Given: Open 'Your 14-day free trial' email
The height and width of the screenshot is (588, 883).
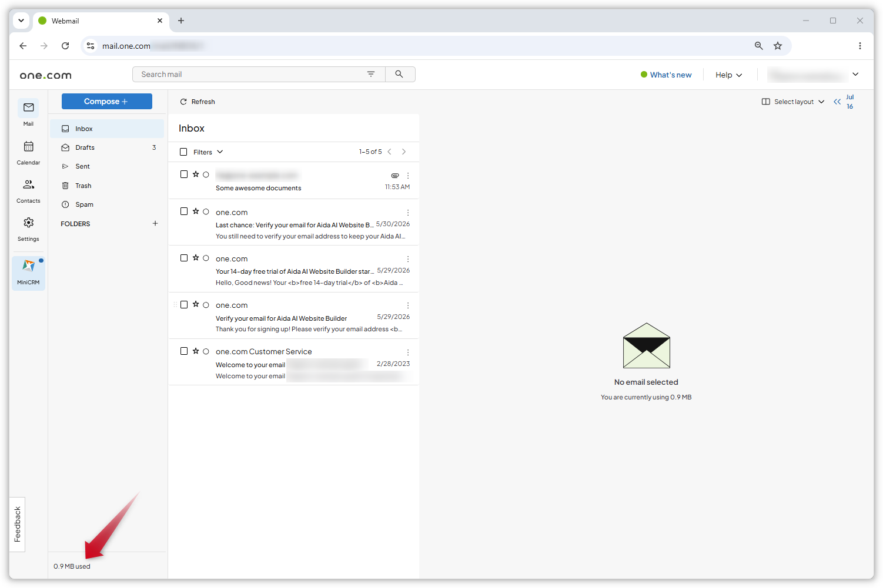Looking at the screenshot, I should (x=294, y=270).
